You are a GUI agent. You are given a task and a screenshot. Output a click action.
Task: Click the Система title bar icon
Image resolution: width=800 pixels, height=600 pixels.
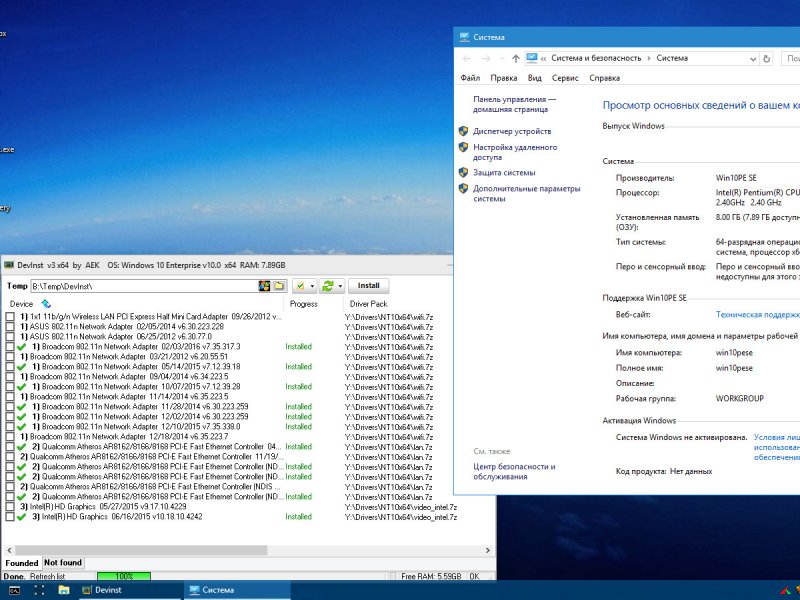(464, 37)
